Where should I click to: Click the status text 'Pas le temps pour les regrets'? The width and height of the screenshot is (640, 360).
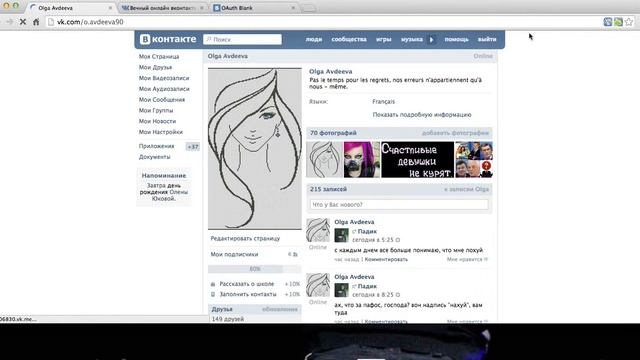click(x=395, y=83)
